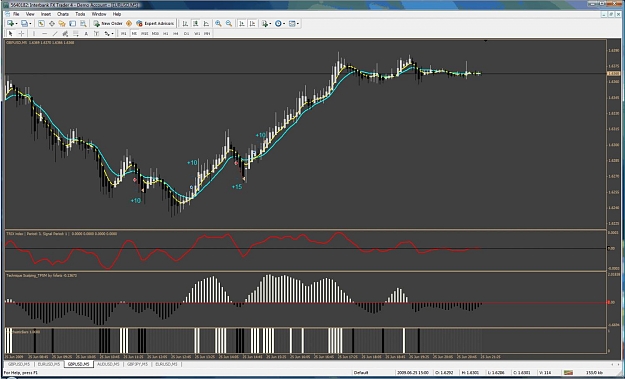Select the arrow cursor tool
The height and width of the screenshot is (379, 625).
11,33
